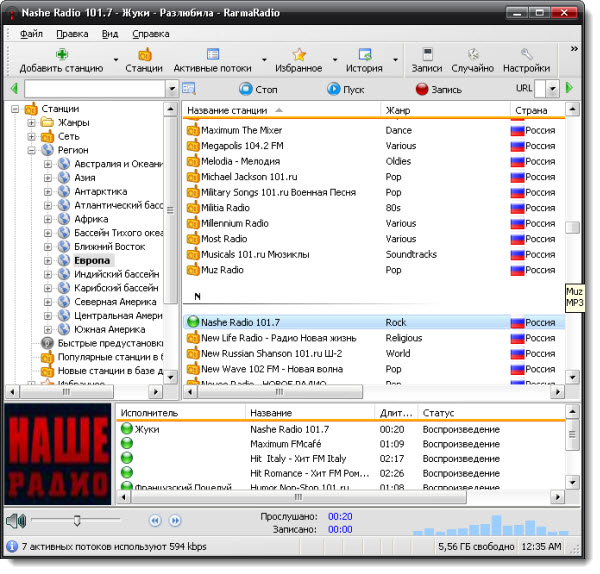Screen dimensions: 600x574
Task: Open the search field dropdown arrow
Action: point(171,89)
